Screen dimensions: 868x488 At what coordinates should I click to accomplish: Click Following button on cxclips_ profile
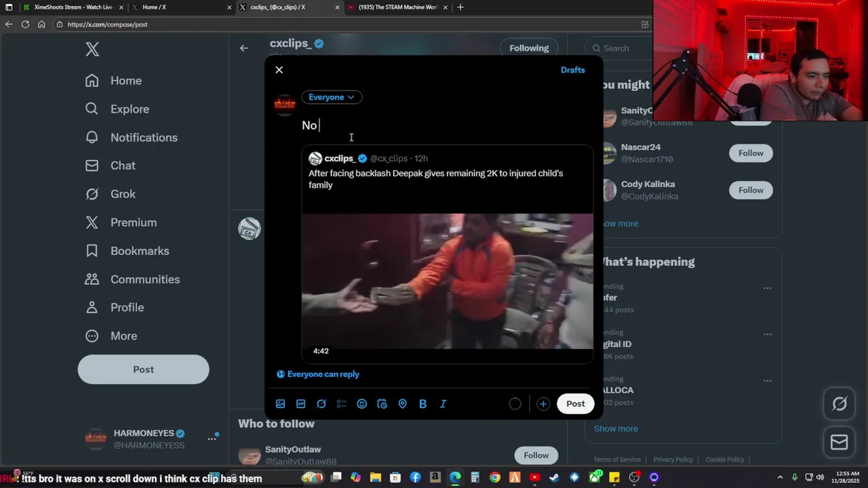coord(529,48)
